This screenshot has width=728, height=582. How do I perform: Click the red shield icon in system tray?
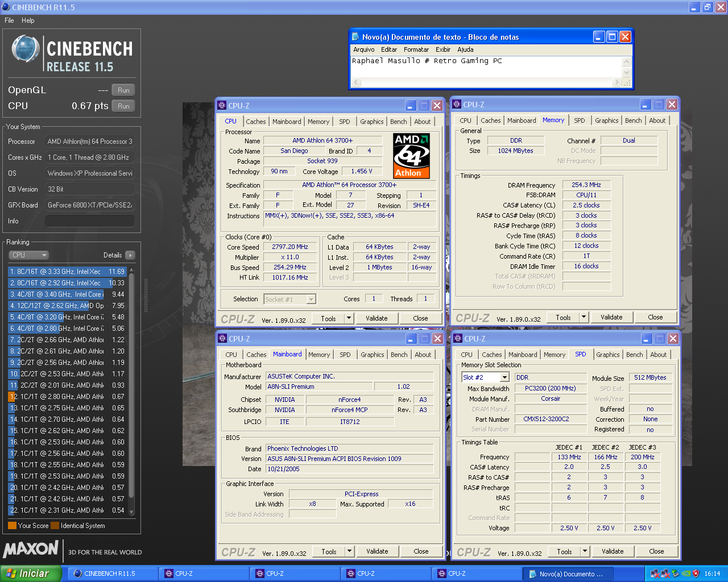coord(695,573)
